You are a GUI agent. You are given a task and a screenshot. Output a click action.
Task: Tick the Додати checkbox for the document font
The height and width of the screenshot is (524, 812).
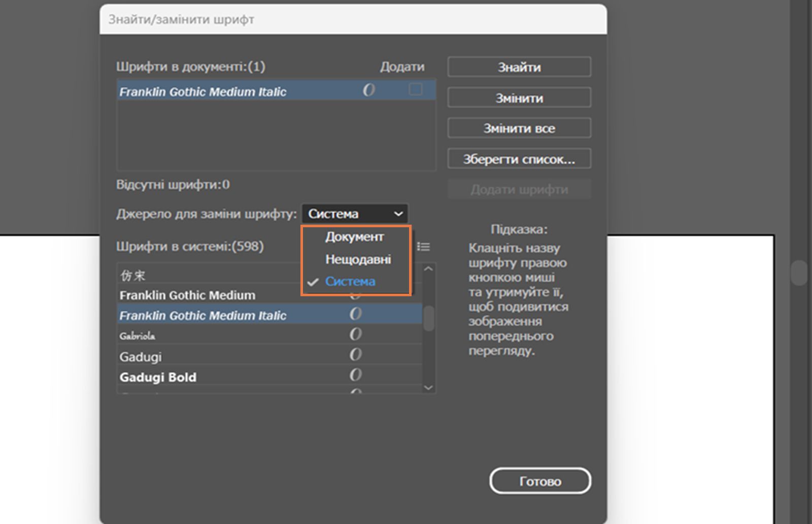point(416,89)
